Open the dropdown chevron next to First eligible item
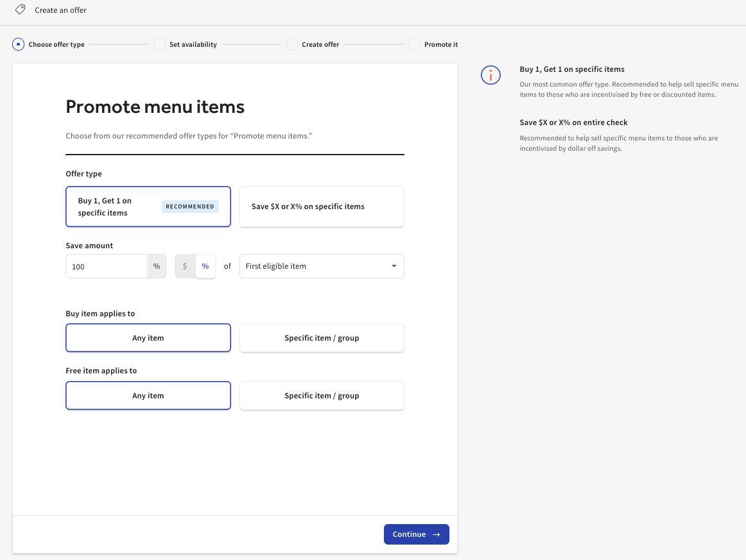 394,266
